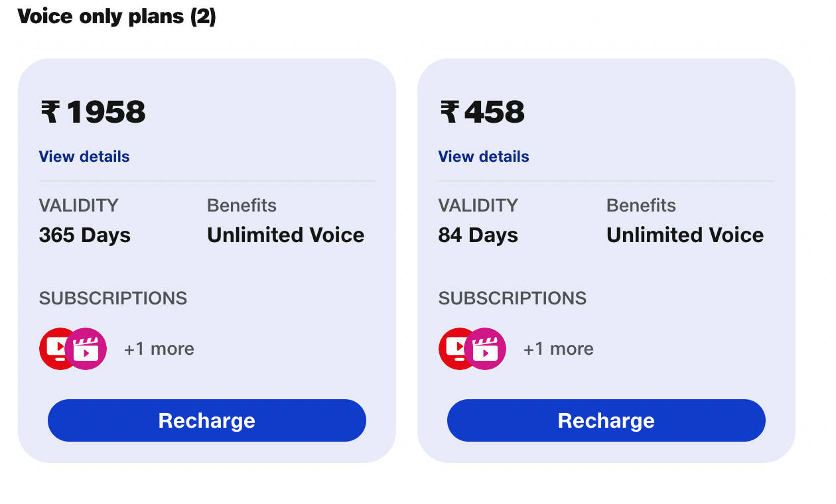Select the 84 Days validity text

tap(478, 235)
